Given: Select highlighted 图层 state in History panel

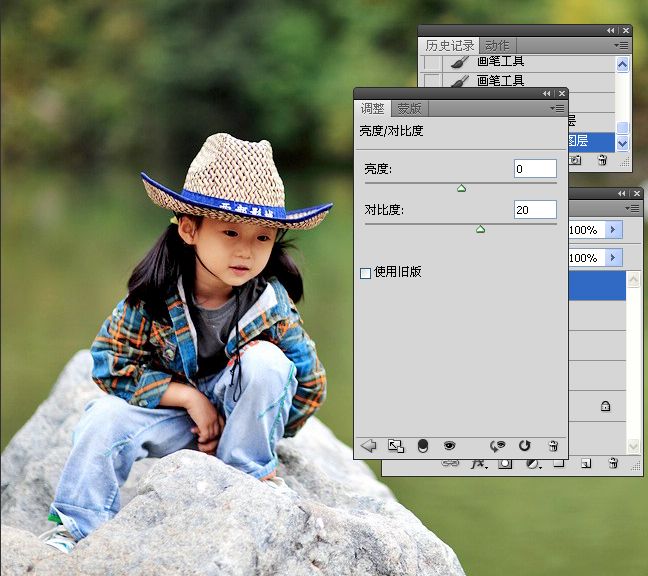Looking at the screenshot, I should pos(591,142).
